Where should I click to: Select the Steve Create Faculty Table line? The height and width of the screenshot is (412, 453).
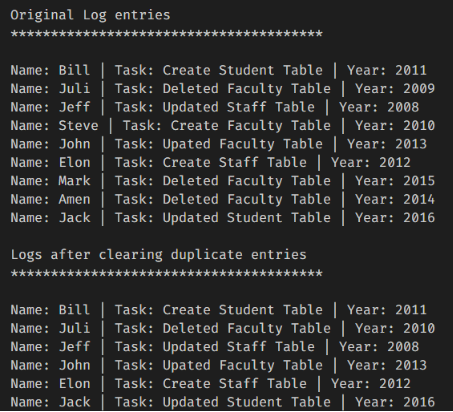[x=223, y=126]
